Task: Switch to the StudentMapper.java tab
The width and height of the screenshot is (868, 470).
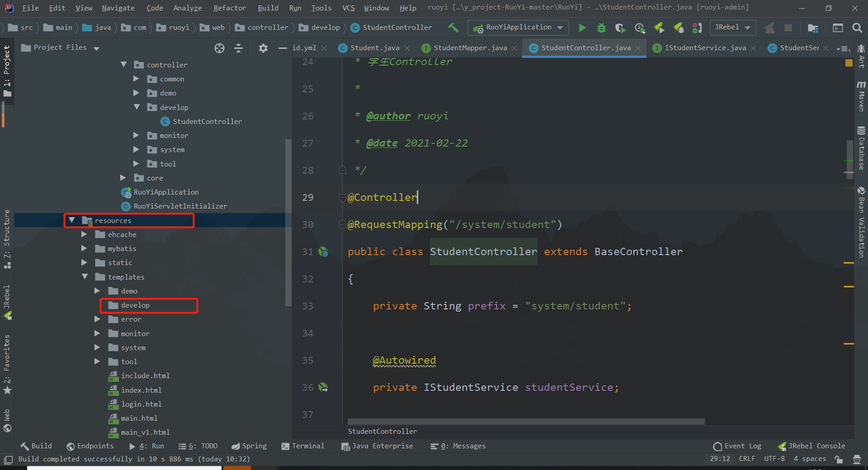Action: pyautogui.click(x=470, y=48)
